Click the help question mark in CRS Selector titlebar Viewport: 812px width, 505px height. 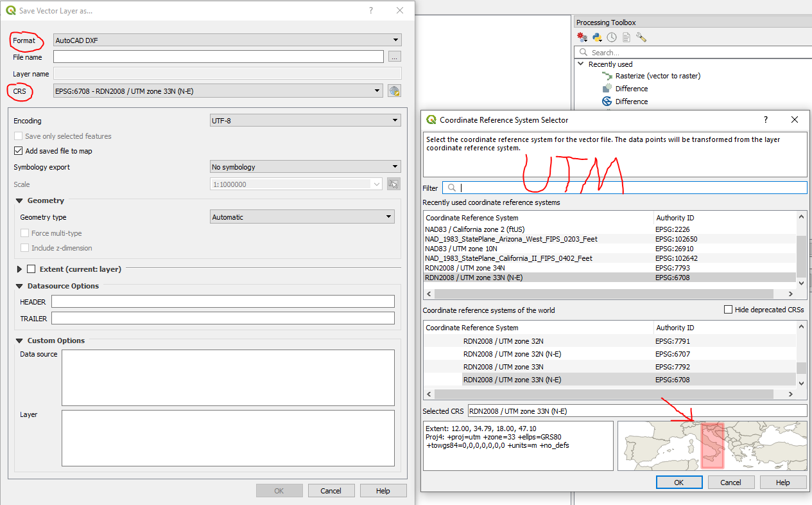[x=765, y=120]
